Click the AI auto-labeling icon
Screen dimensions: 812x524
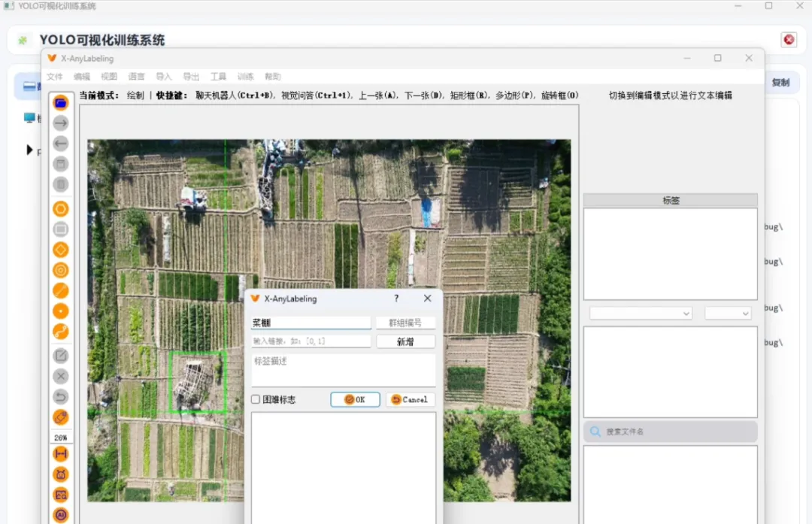pos(61,515)
